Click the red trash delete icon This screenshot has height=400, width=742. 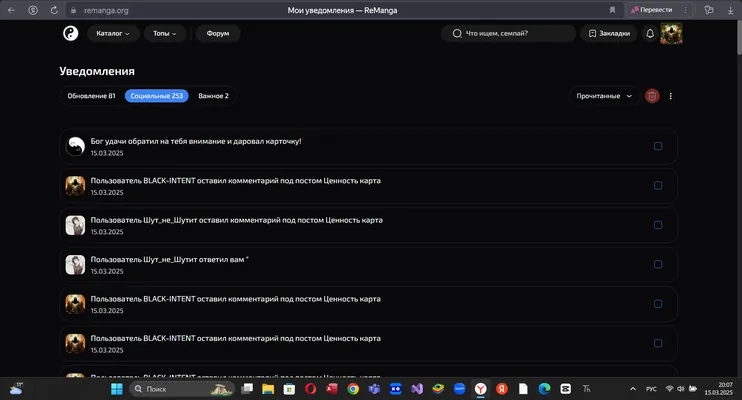click(x=652, y=96)
